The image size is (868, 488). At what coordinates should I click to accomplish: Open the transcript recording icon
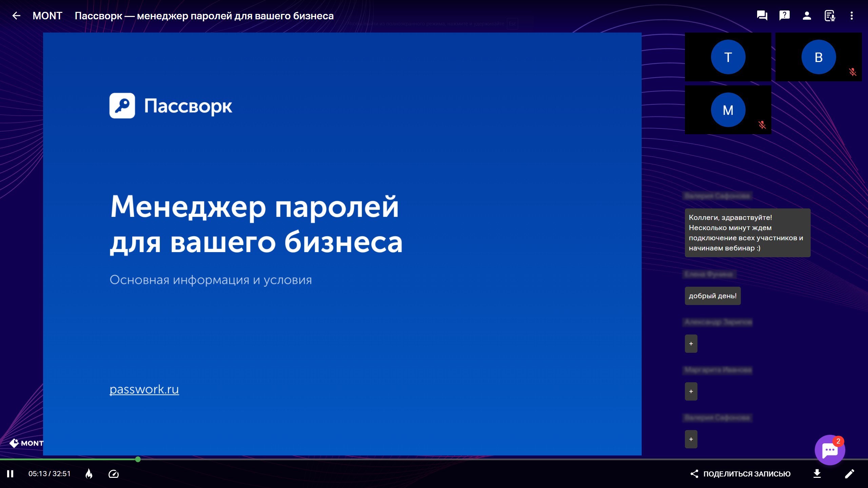[x=829, y=16]
